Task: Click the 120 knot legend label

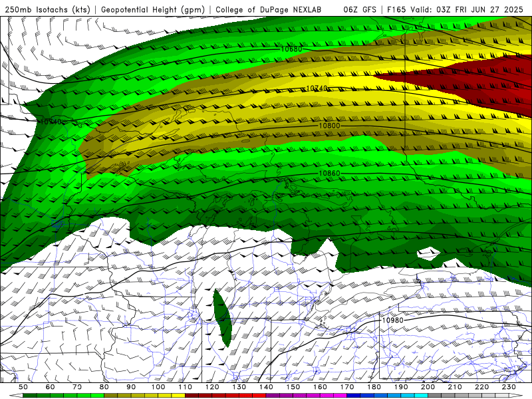Action: 212,387
